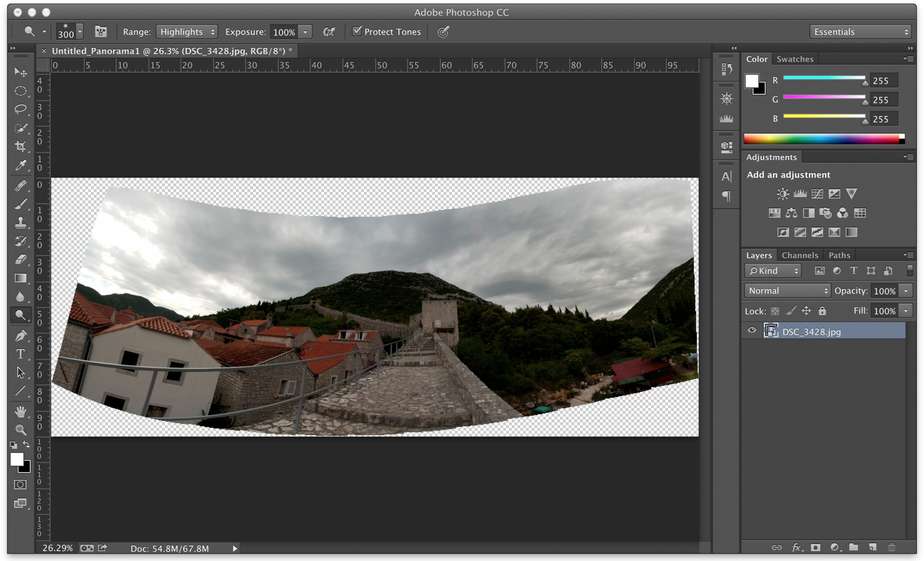Create a new layer group
Image resolution: width=924 pixels, height=561 pixels.
[854, 547]
